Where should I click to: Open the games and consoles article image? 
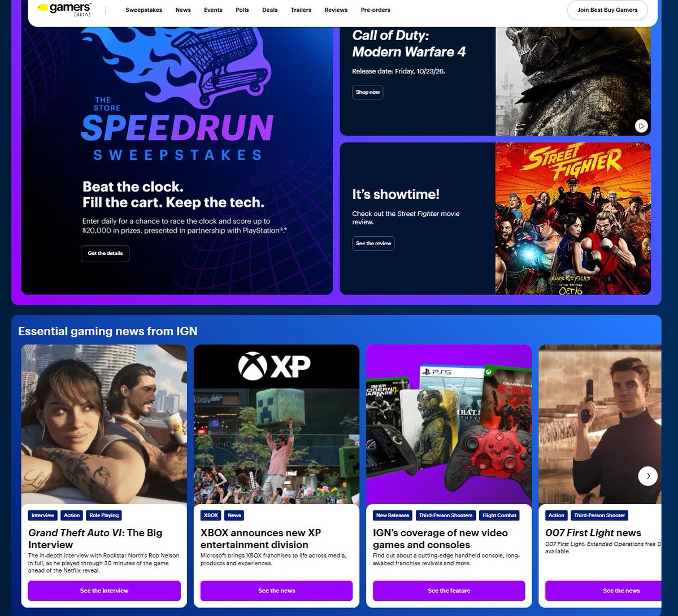[x=449, y=424]
